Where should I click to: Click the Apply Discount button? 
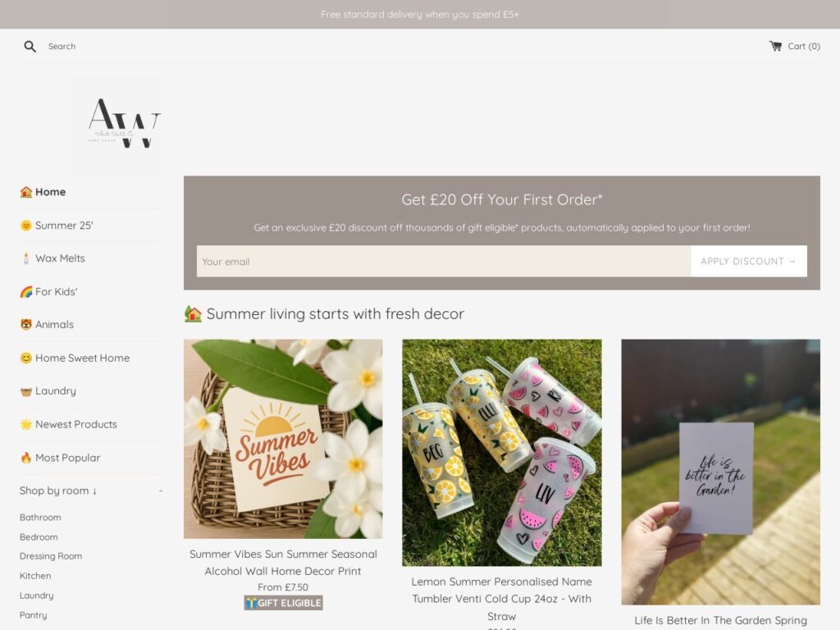[x=748, y=262]
